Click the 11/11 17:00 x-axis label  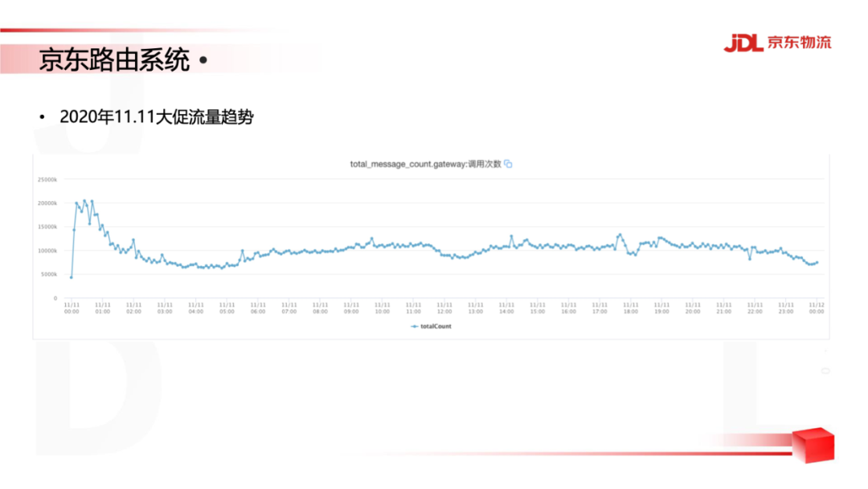tap(600, 309)
